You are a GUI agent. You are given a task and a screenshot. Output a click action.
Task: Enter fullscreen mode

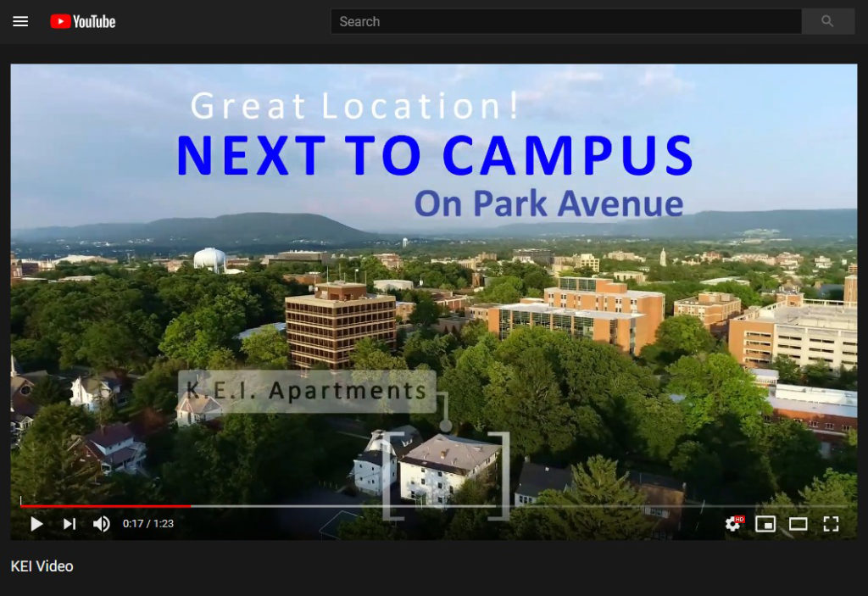831,524
